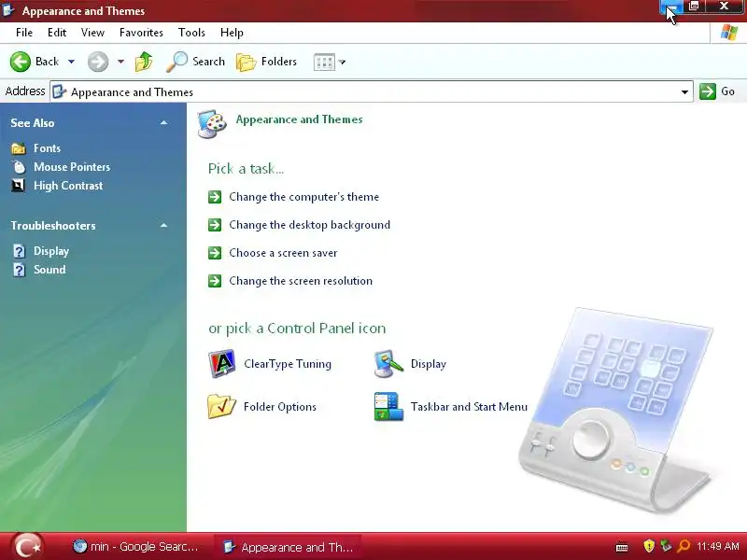This screenshot has height=560, width=747.
Task: Click inside the Address bar field
Action: coord(372,91)
